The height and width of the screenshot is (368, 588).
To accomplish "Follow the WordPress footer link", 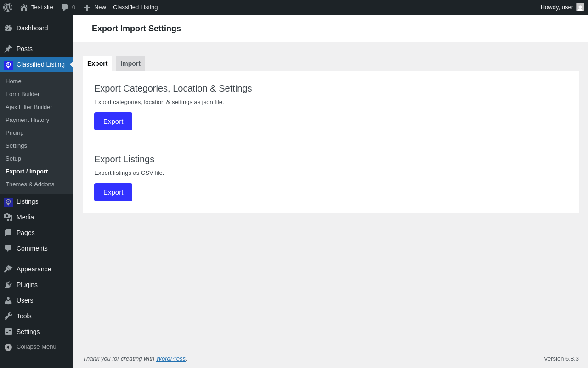I will pyautogui.click(x=171, y=359).
